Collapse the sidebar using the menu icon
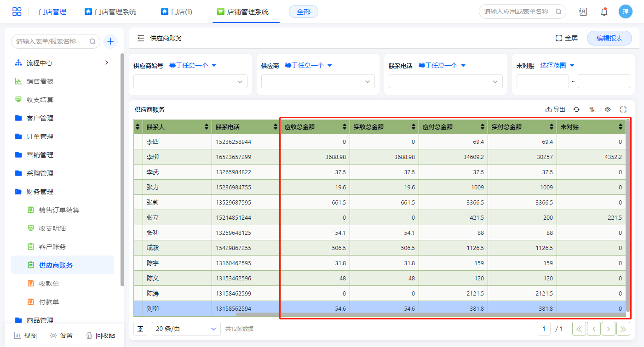 pyautogui.click(x=141, y=38)
